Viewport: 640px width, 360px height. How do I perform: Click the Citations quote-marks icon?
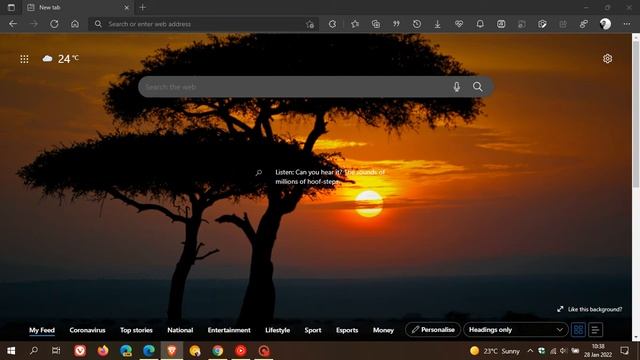pyautogui.click(x=396, y=24)
